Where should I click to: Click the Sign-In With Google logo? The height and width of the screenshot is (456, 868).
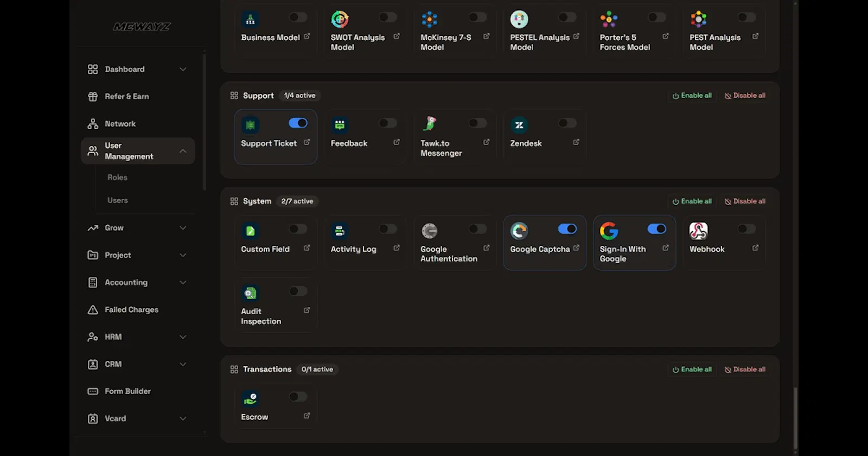609,231
